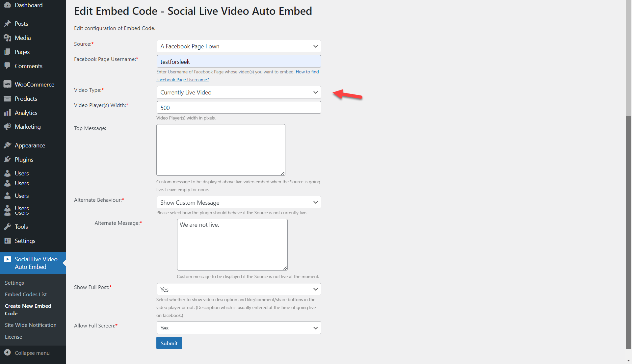Click the WooCommerce logo icon
This screenshot has width=632, height=364.
point(7,84)
